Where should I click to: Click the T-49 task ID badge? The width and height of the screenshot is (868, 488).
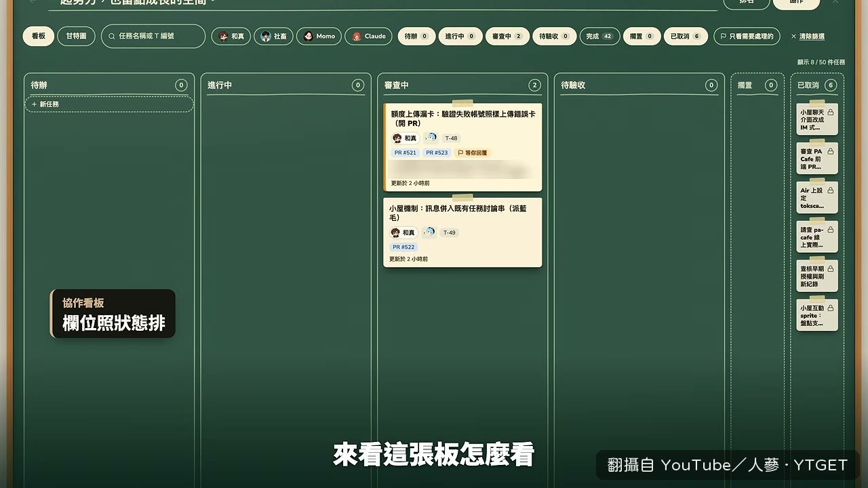[449, 232]
